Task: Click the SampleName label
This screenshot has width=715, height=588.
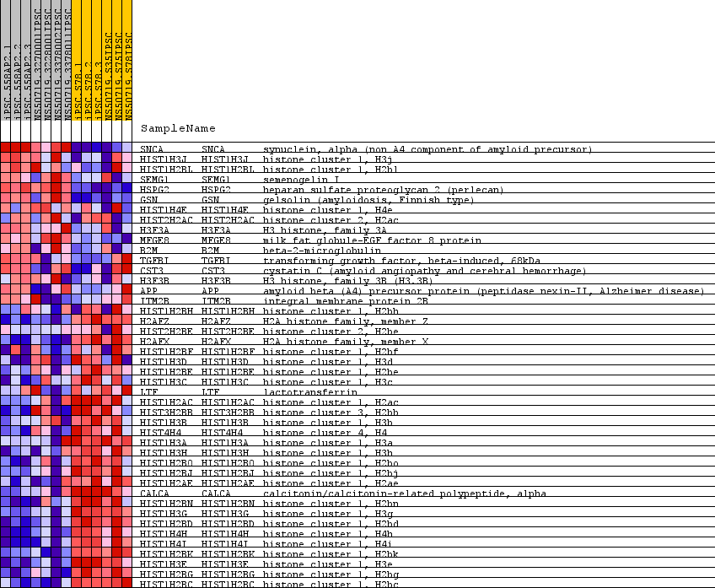Action: 178,129
